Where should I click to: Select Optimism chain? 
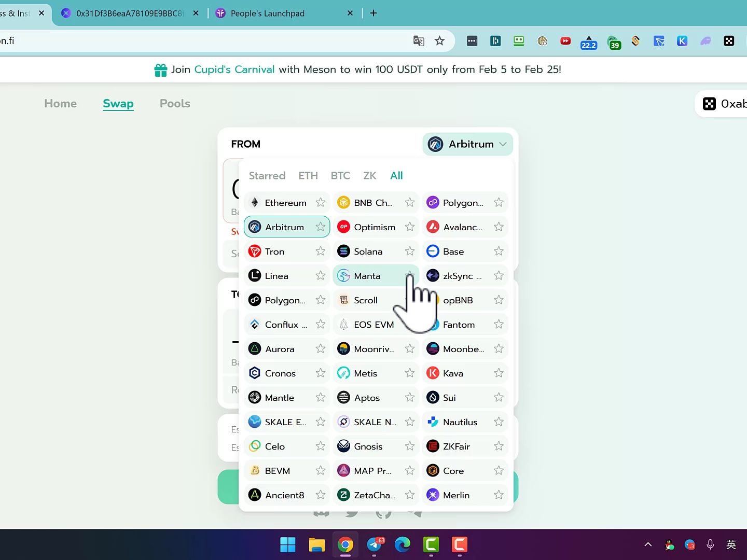[376, 227]
